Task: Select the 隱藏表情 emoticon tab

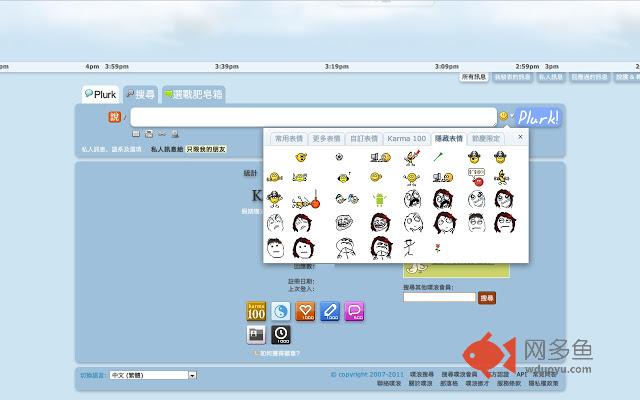Action: coord(449,139)
